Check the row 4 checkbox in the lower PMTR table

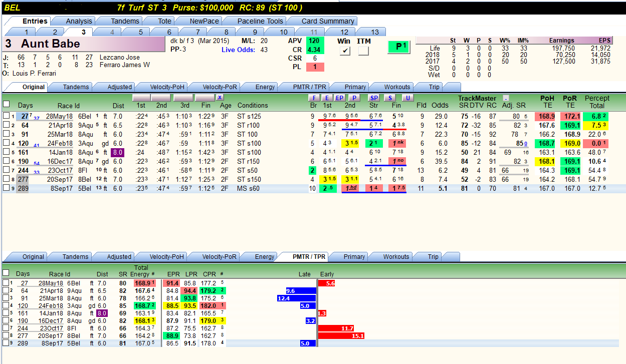pyautogui.click(x=6, y=305)
